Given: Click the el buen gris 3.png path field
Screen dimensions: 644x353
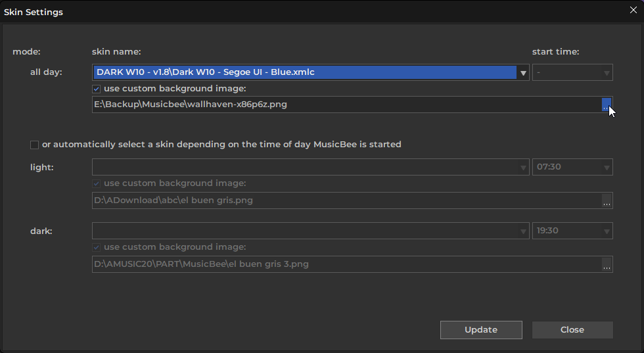Looking at the screenshot, I should click(x=347, y=264).
